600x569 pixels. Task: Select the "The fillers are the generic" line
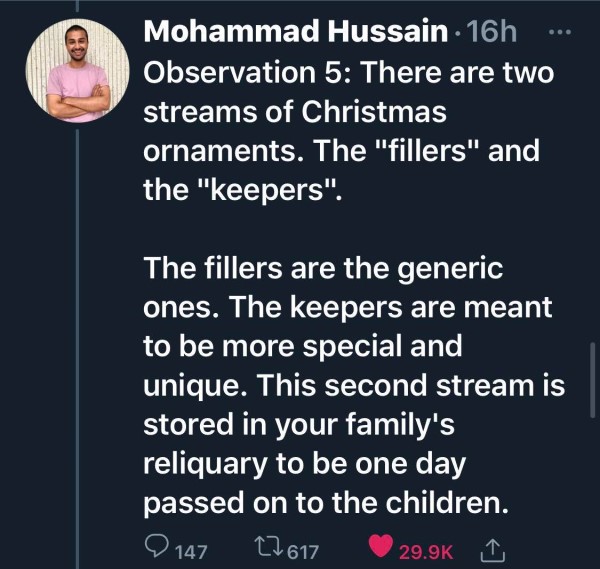click(x=322, y=268)
